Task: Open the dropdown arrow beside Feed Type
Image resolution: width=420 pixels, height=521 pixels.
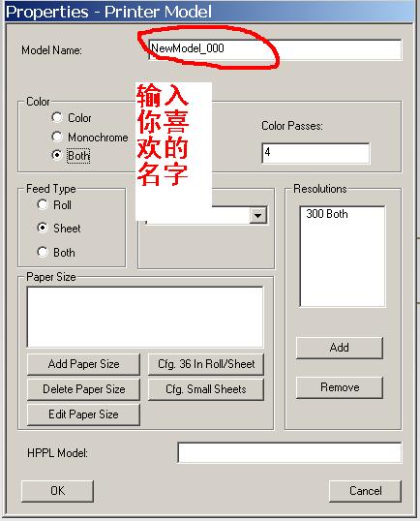Action: (x=258, y=216)
